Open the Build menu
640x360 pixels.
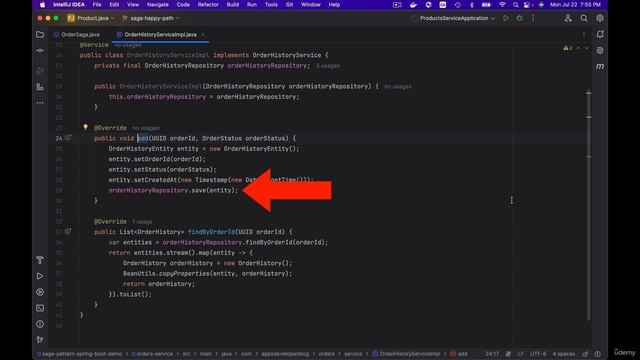(233, 4)
